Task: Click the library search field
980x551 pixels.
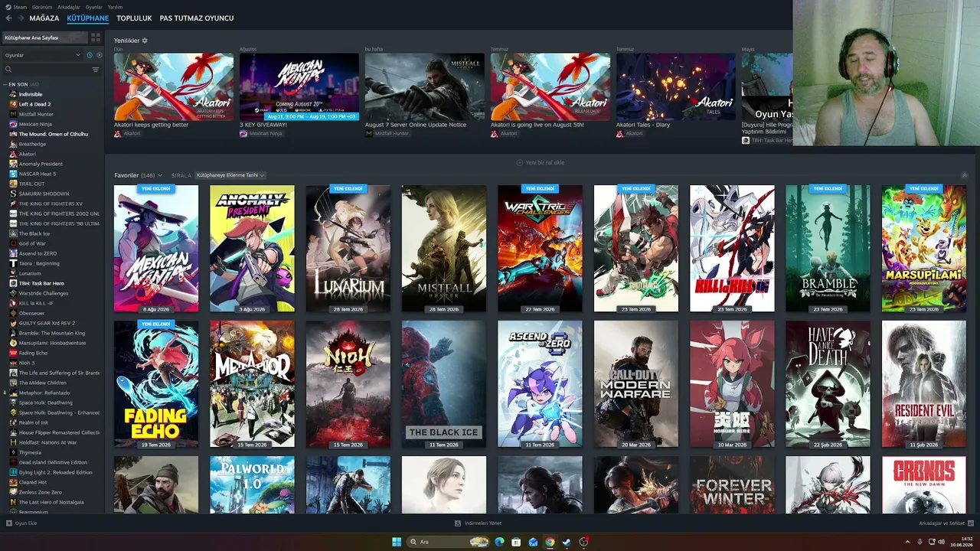Action: [x=52, y=70]
